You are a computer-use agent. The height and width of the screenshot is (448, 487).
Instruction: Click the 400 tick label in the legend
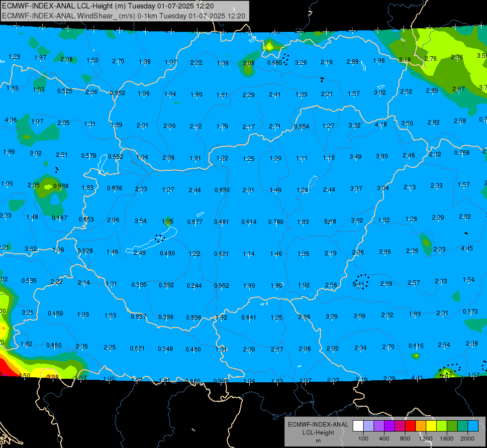(384, 439)
